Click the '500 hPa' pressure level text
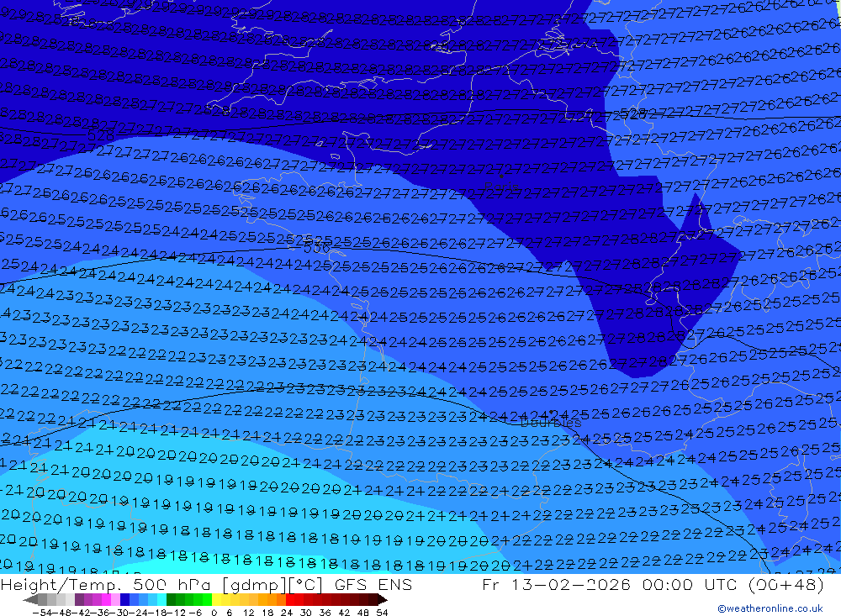 tap(172, 585)
